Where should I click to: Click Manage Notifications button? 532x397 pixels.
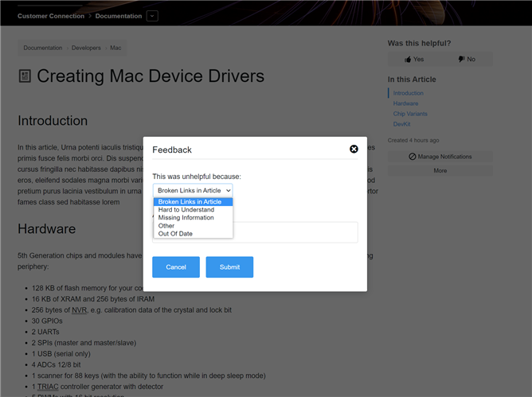point(440,157)
